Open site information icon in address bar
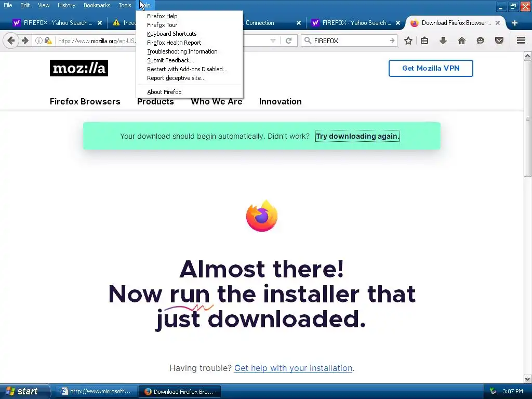 pos(38,41)
